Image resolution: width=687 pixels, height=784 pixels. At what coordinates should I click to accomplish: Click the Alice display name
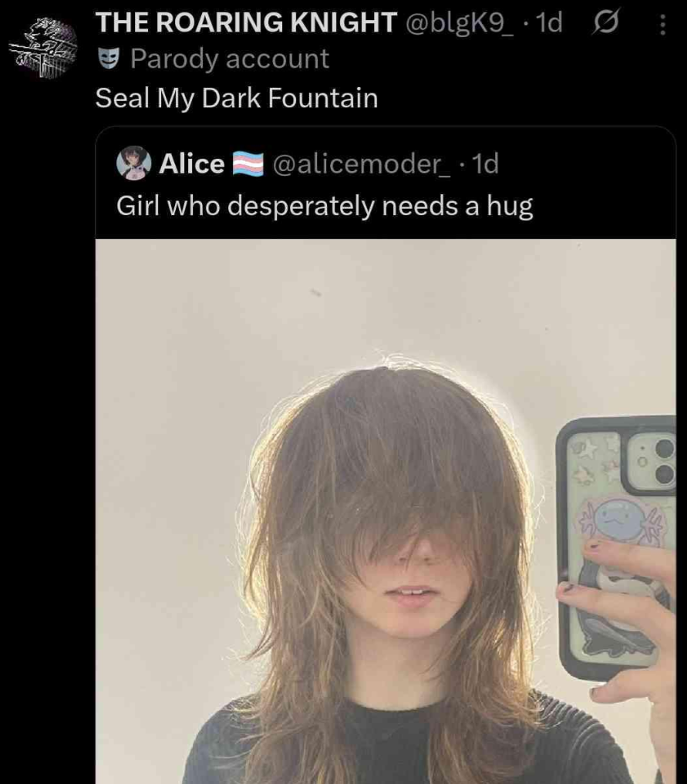192,163
